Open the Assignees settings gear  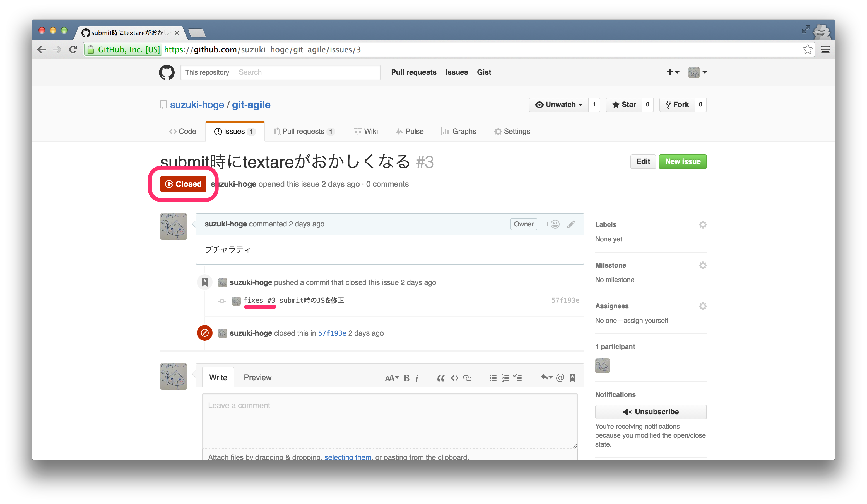(703, 306)
